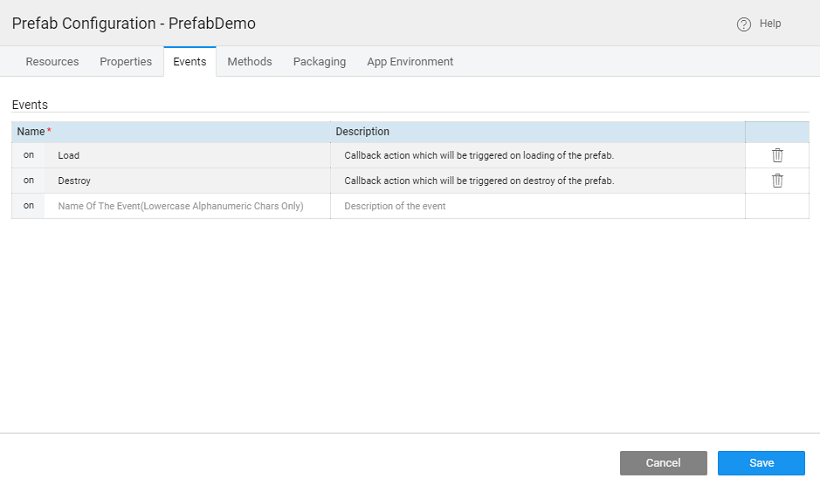Image resolution: width=820 pixels, height=492 pixels.
Task: Cancel the prefab configuration dialog
Action: [x=663, y=463]
